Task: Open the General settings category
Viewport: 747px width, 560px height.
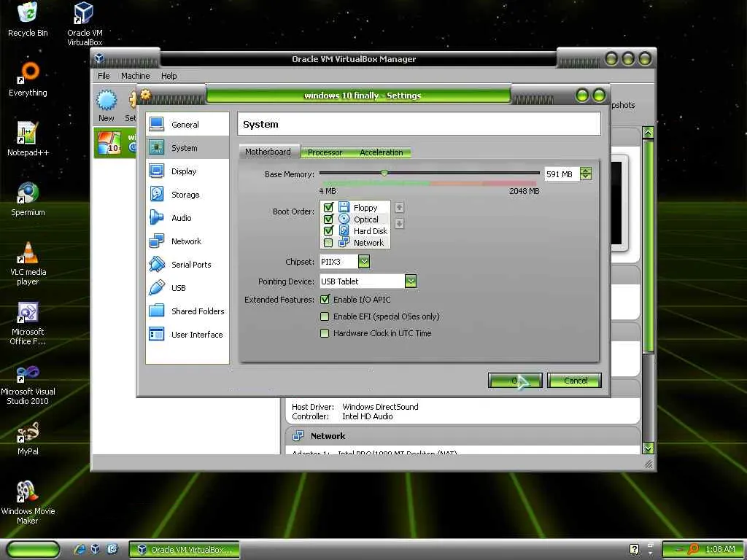Action: click(187, 124)
